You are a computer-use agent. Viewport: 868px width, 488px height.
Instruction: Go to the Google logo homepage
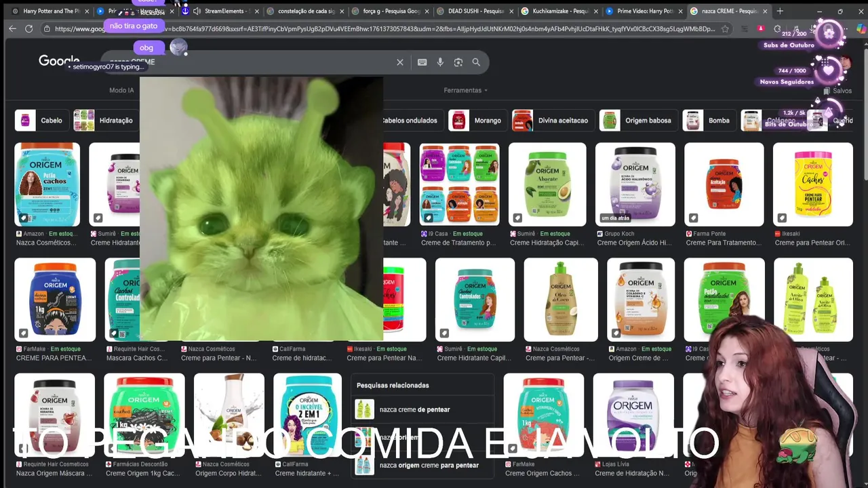[x=59, y=61]
